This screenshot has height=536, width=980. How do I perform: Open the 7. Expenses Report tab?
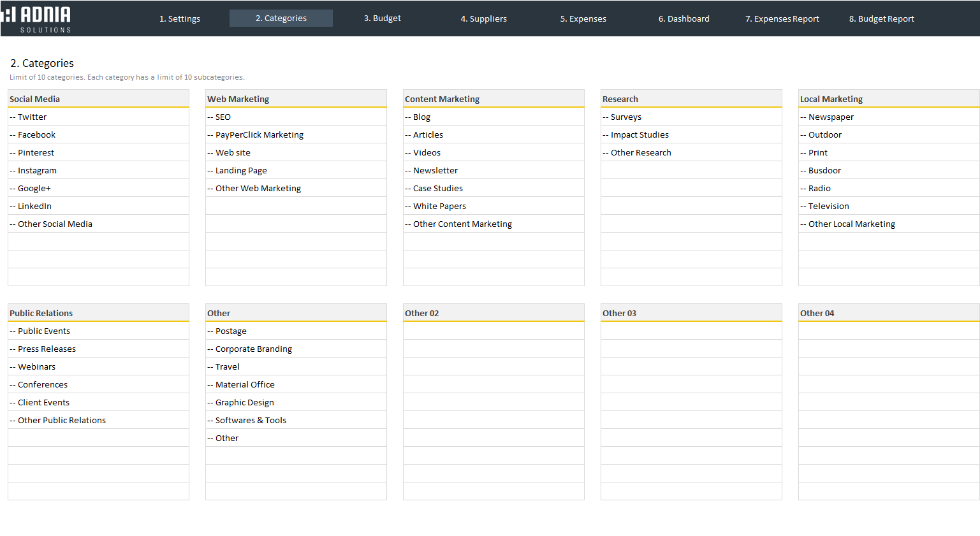[782, 18]
